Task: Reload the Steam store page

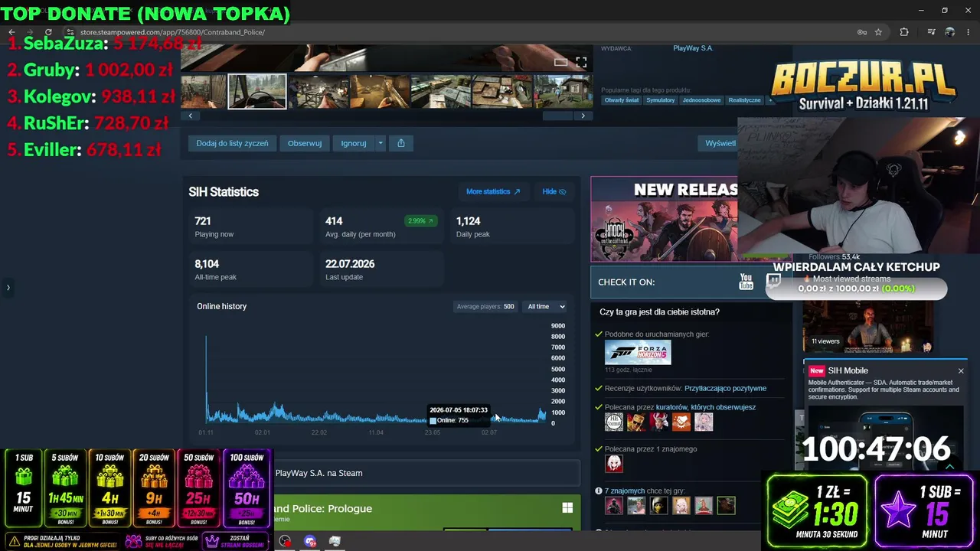Action: pyautogui.click(x=48, y=32)
